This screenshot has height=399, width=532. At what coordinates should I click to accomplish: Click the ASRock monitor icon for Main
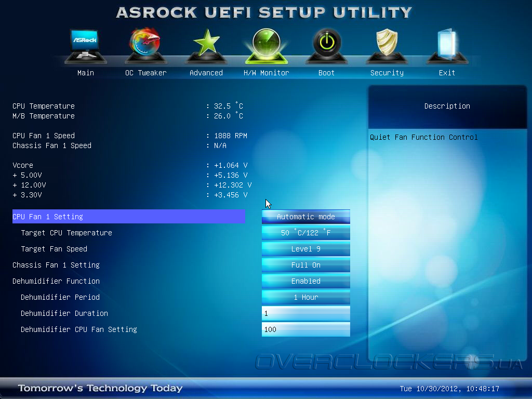86,46
